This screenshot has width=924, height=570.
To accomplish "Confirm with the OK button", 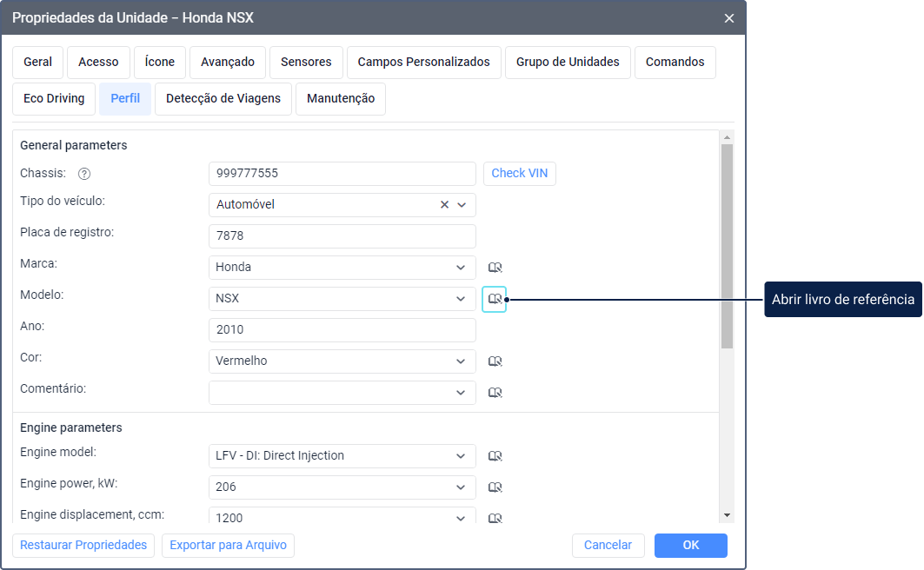I will coord(691,546).
